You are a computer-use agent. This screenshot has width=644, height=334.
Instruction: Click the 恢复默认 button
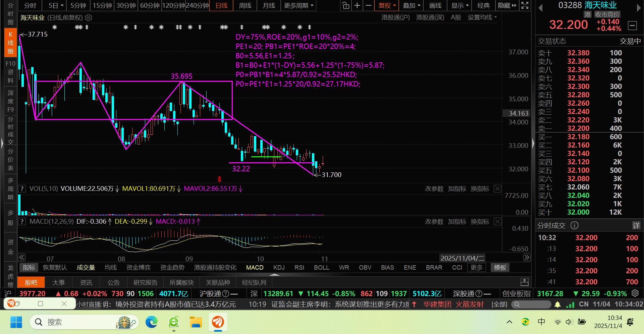[55, 267]
